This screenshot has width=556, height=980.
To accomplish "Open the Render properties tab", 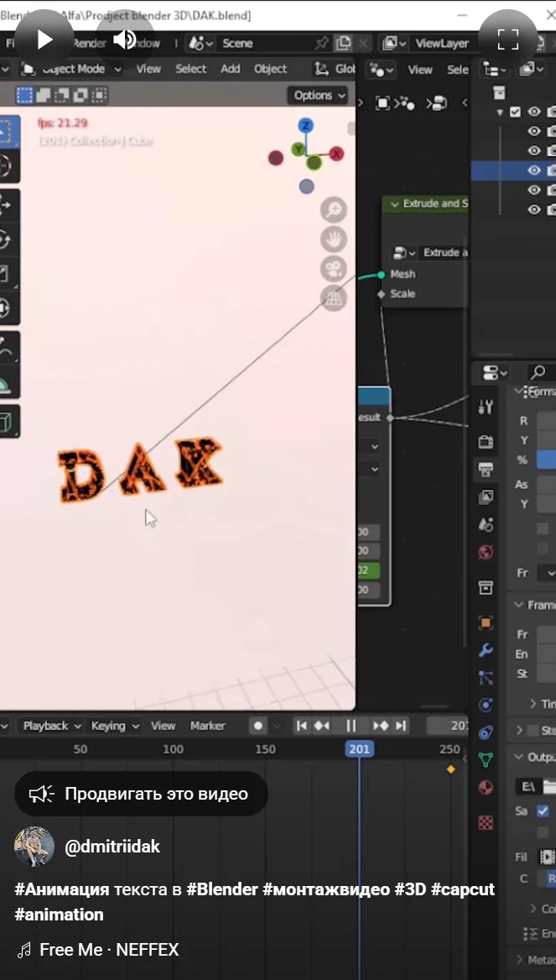I will coord(486,441).
